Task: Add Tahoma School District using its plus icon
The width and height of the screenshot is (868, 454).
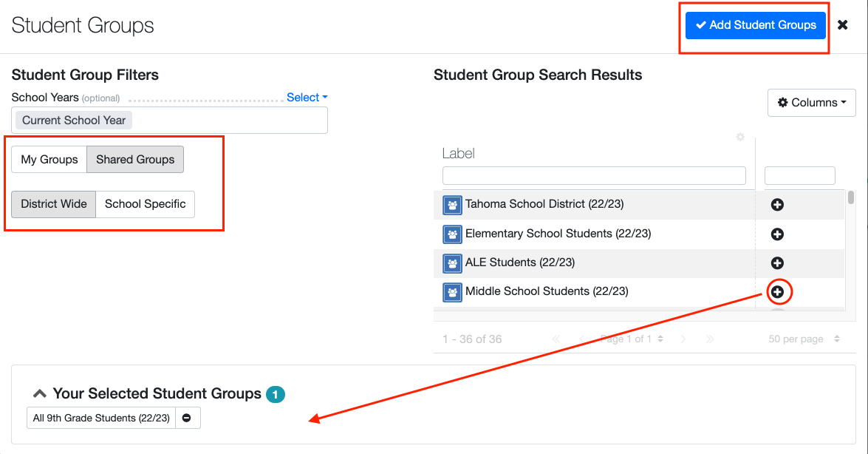Action: 777,205
